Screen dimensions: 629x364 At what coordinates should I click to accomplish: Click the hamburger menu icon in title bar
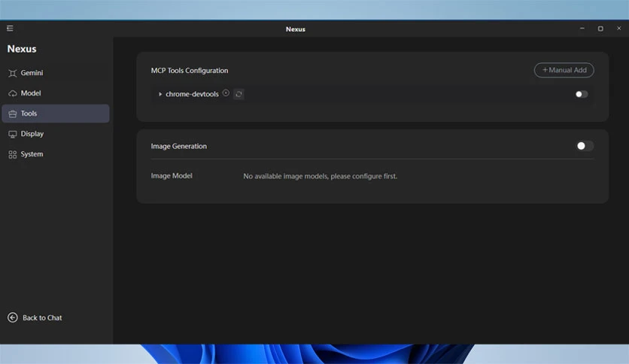pyautogui.click(x=10, y=28)
